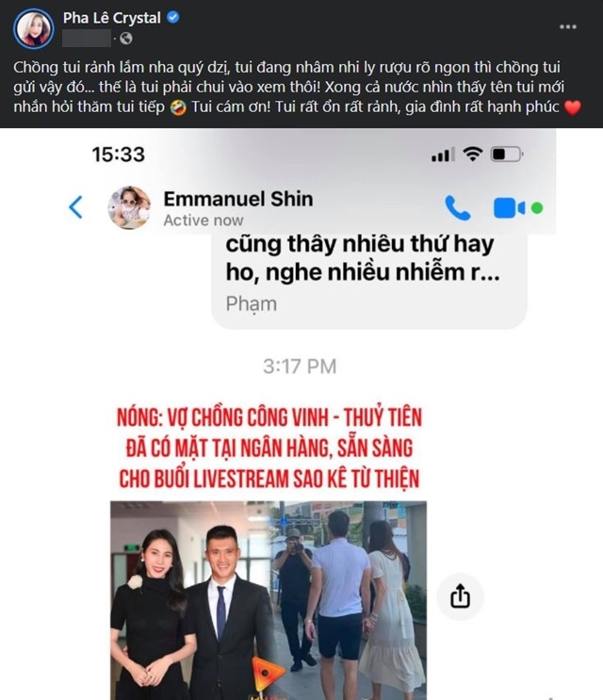Tap the back chevron in Messenger
This screenshot has width=603, height=700.
pos(76,207)
